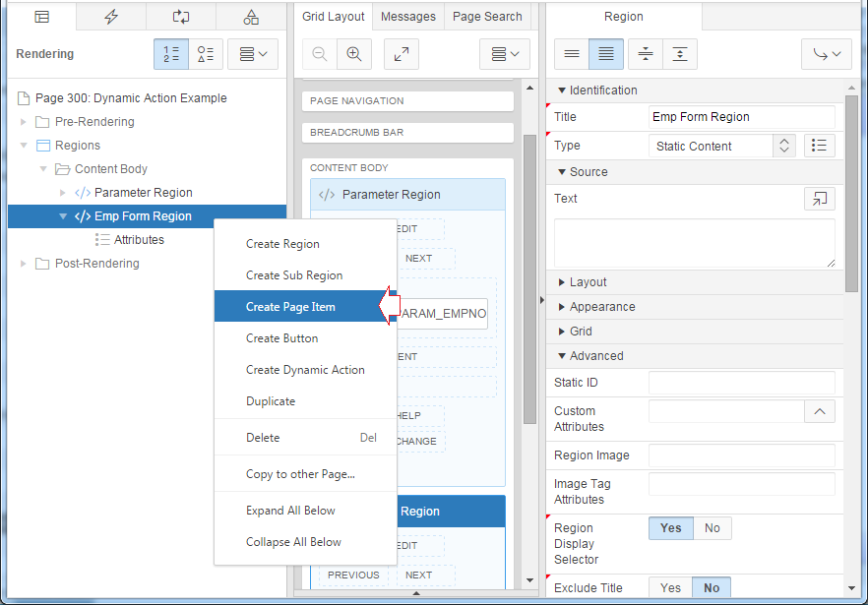This screenshot has height=606, width=868.
Task: Click Collapse All property groups icon
Action: pyautogui.click(x=646, y=54)
